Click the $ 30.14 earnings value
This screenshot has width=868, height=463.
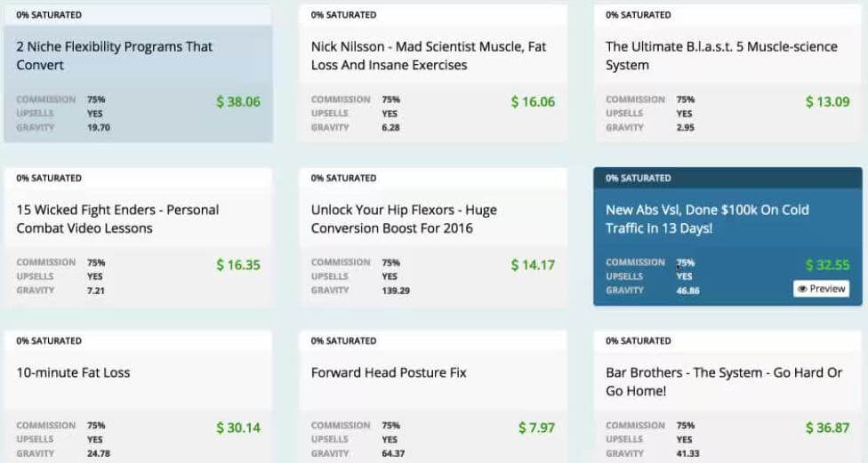[x=238, y=427]
